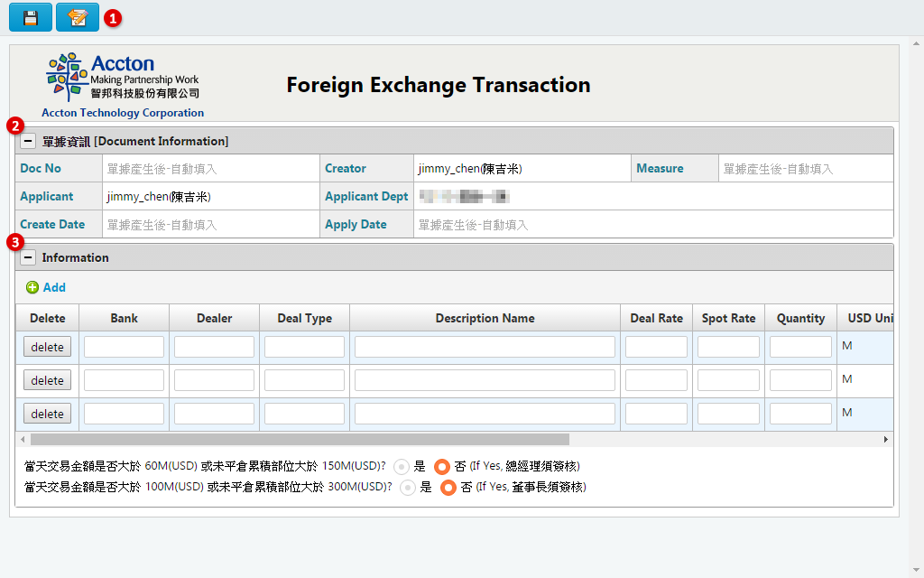Click the return document toolbar icon
The image size is (924, 578).
click(77, 16)
